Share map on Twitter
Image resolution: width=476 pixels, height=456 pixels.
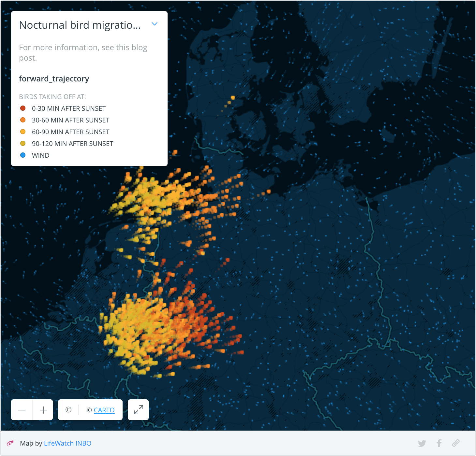422,443
